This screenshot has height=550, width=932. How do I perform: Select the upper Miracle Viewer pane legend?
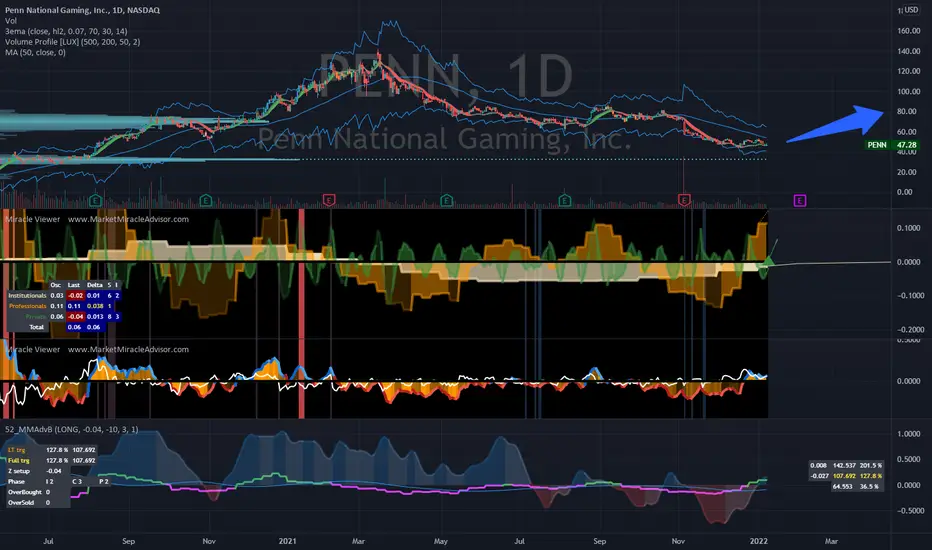coord(97,219)
